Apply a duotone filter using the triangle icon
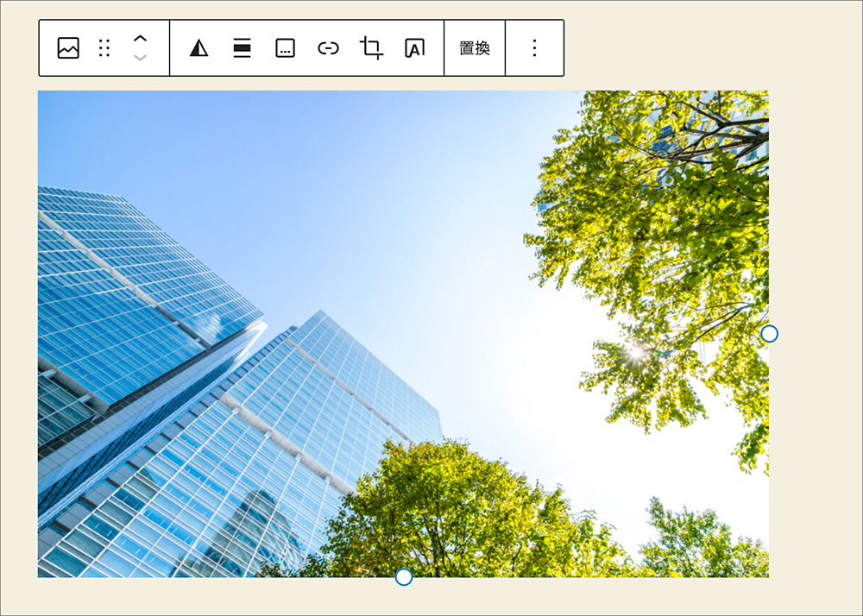 click(199, 48)
